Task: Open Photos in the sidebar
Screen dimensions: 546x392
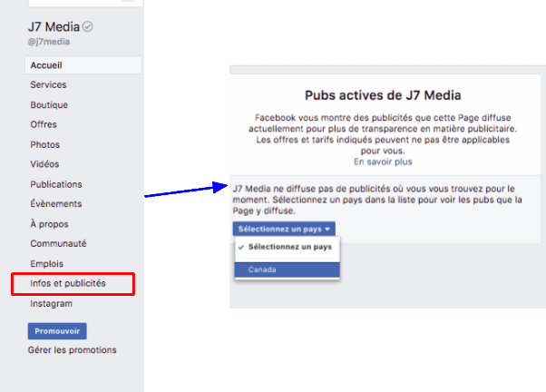Action: 45,144
